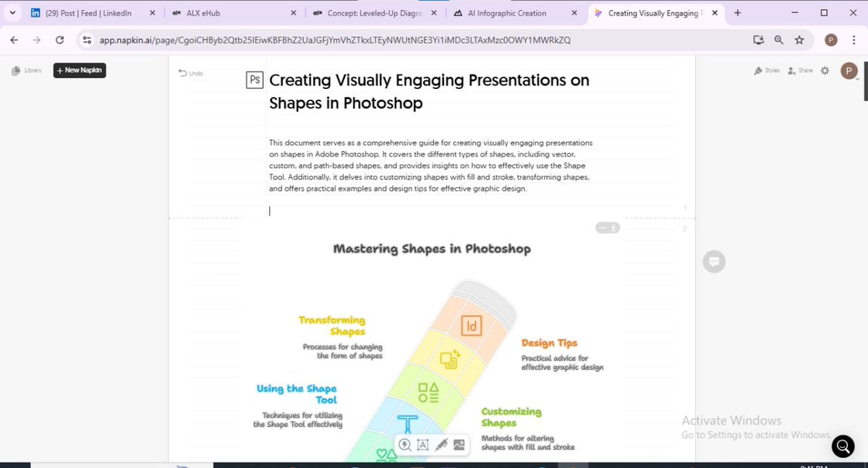Share this napkin document

800,70
